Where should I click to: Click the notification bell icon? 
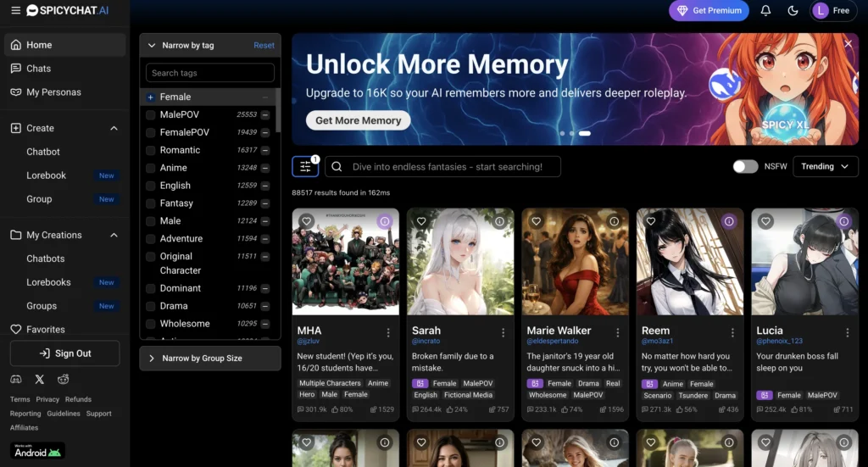[766, 11]
